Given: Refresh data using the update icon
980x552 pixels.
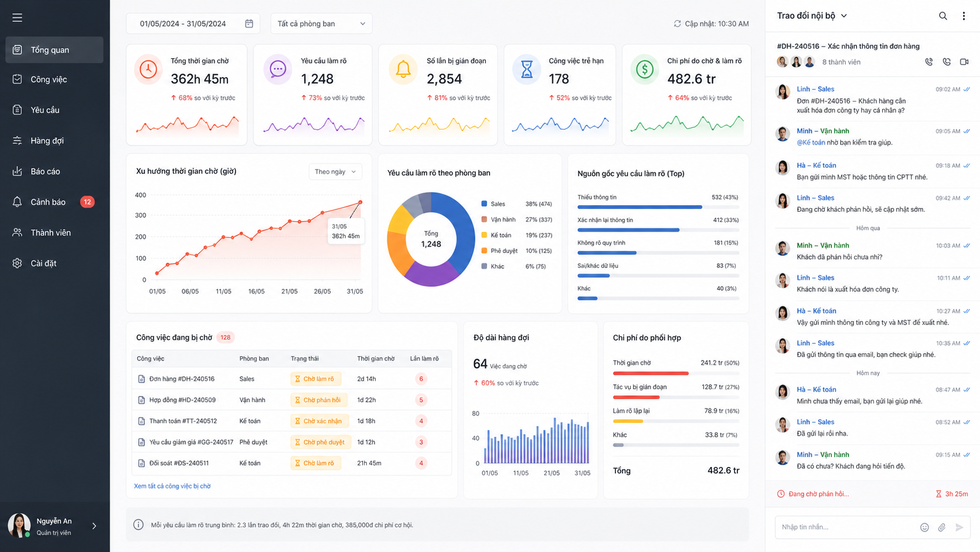Looking at the screenshot, I should [x=677, y=23].
